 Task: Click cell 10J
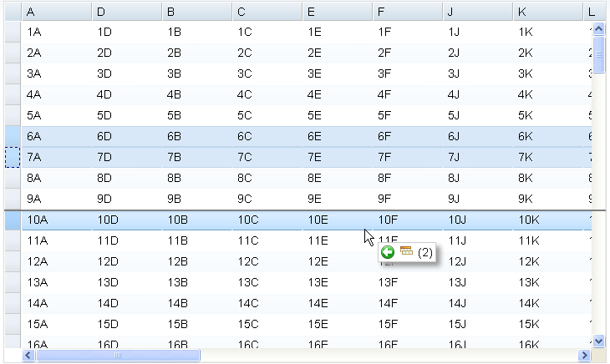click(478, 220)
